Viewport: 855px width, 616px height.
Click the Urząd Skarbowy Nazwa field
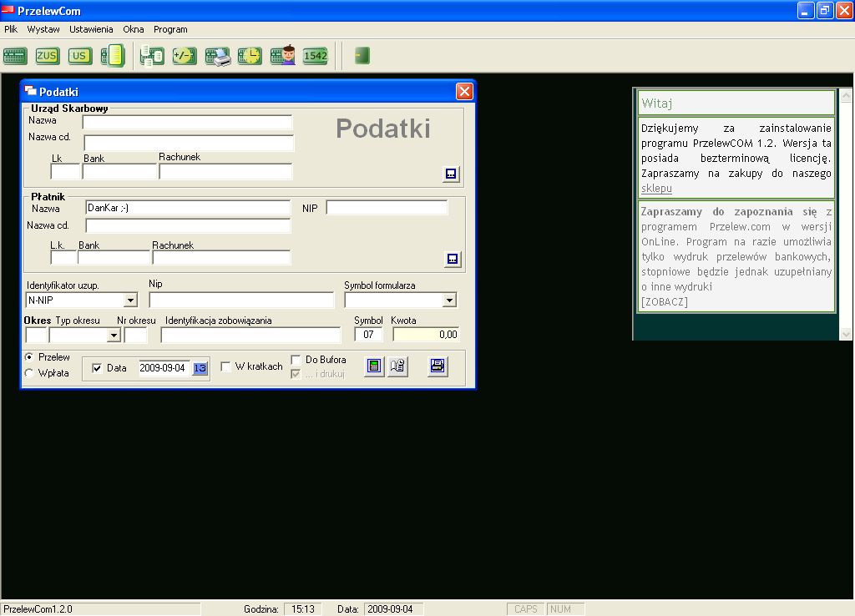click(188, 122)
